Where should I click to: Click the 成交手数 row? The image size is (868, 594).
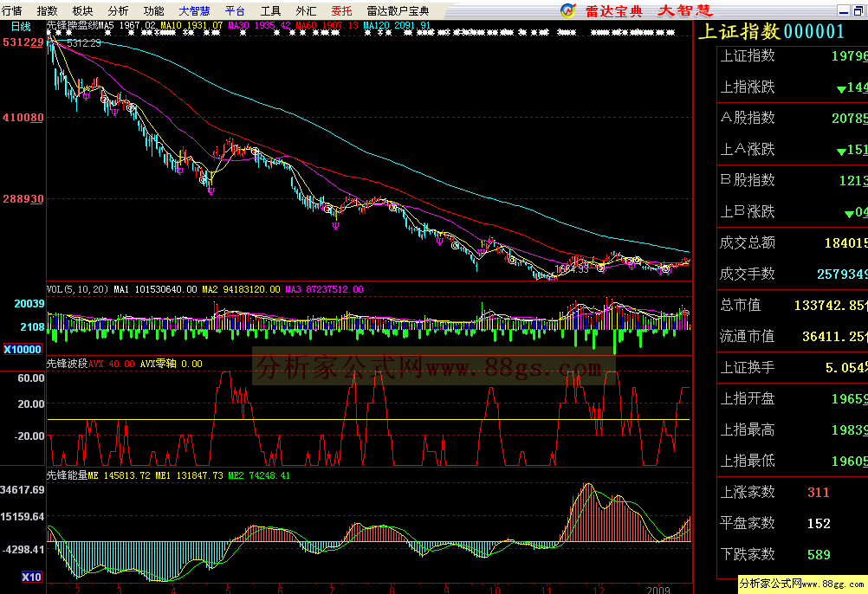794,274
